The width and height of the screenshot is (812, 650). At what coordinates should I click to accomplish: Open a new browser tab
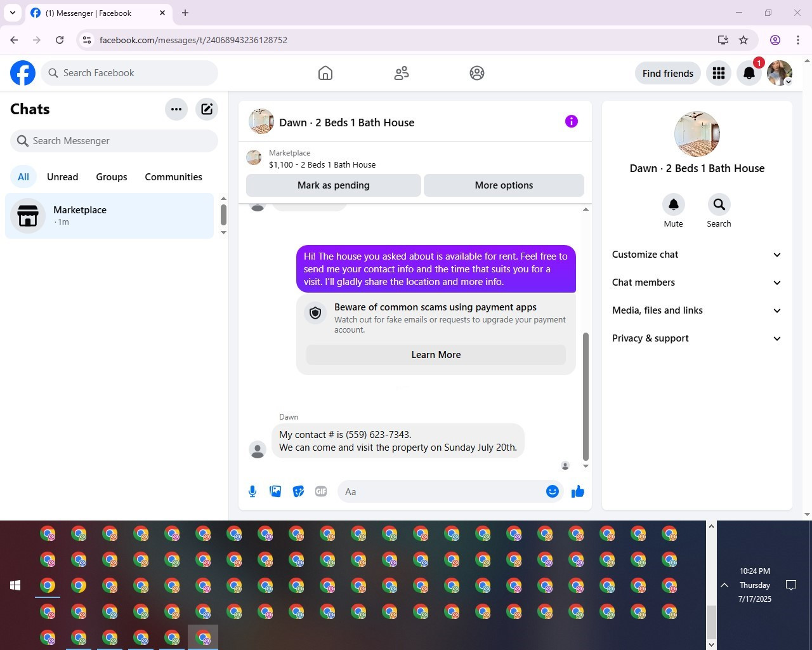[185, 13]
